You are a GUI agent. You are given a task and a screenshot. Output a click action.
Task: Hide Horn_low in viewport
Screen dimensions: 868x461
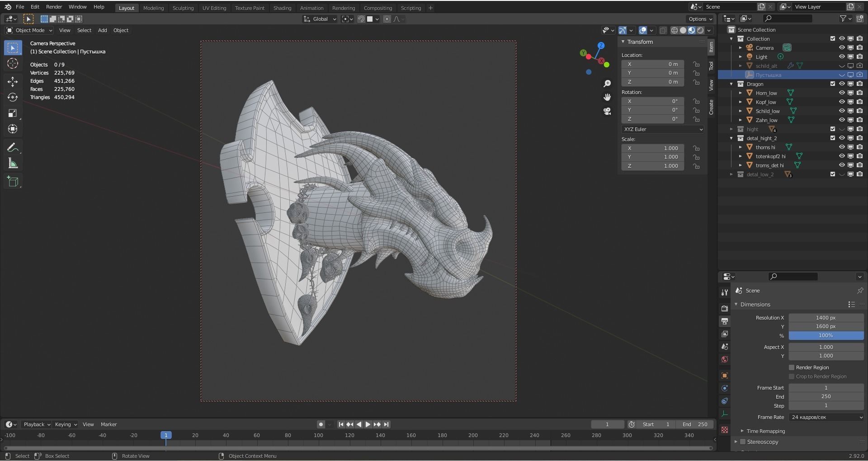pos(842,93)
